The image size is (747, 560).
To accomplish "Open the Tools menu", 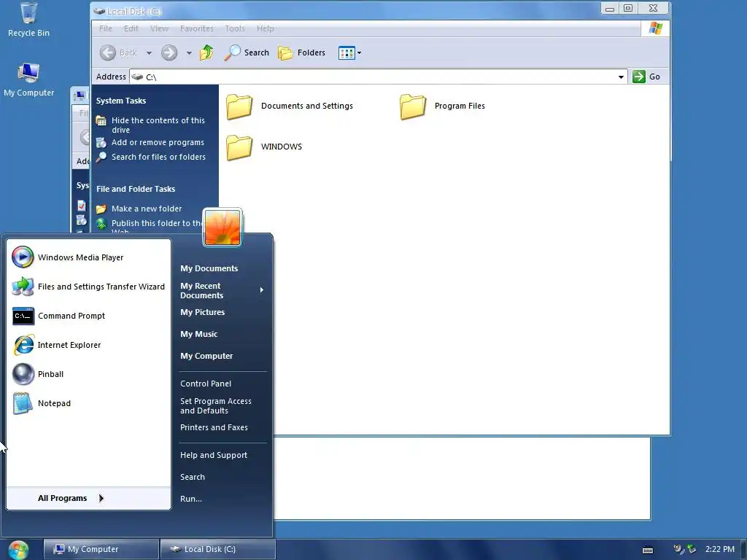I will (x=235, y=28).
